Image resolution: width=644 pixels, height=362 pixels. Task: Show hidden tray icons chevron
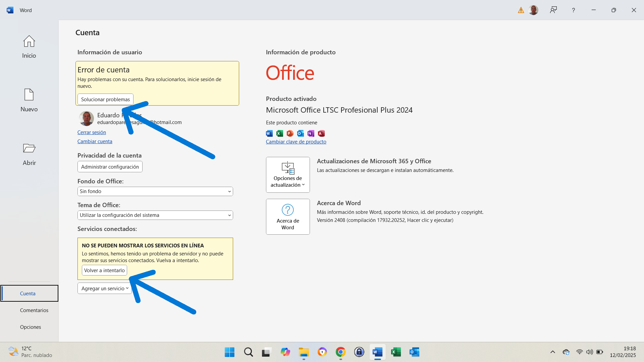(553, 352)
